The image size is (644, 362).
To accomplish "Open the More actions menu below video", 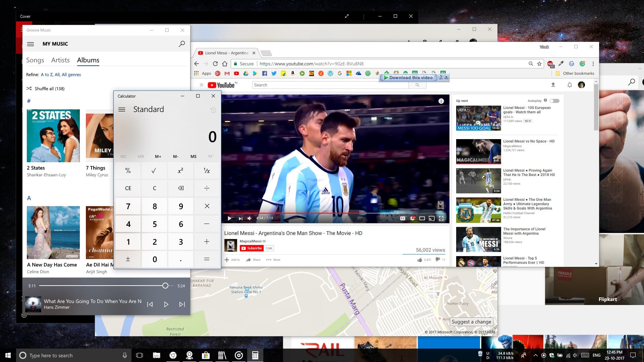I will pyautogui.click(x=273, y=260).
